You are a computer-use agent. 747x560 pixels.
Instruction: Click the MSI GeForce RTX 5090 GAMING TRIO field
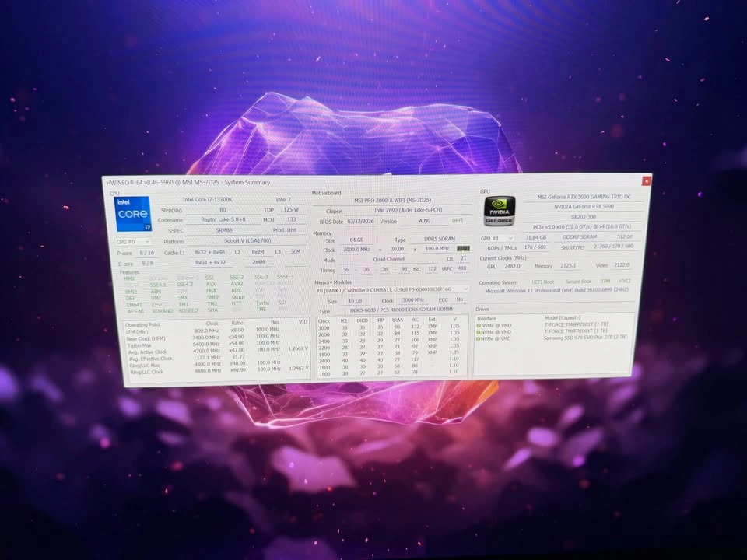[584, 197]
